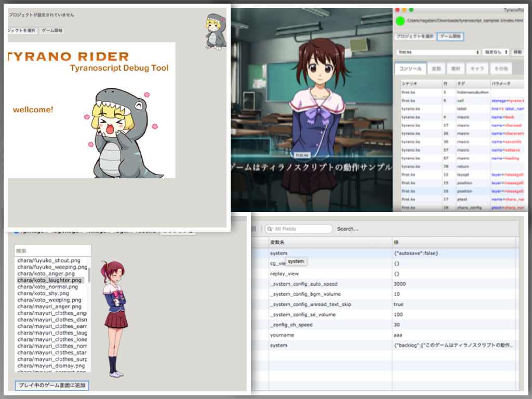Viewport: 532px width, 399px height.
Task: Click the 移動 button beside the dropdowns
Action: point(517,52)
